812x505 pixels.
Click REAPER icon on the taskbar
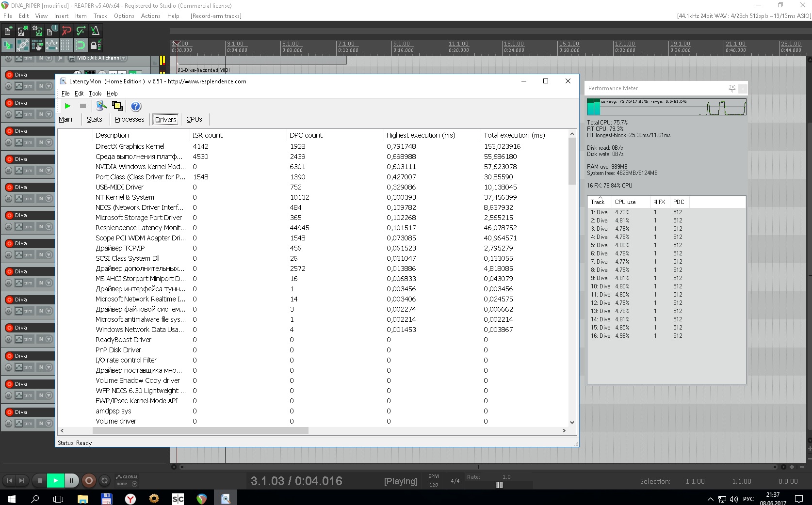coord(202,498)
